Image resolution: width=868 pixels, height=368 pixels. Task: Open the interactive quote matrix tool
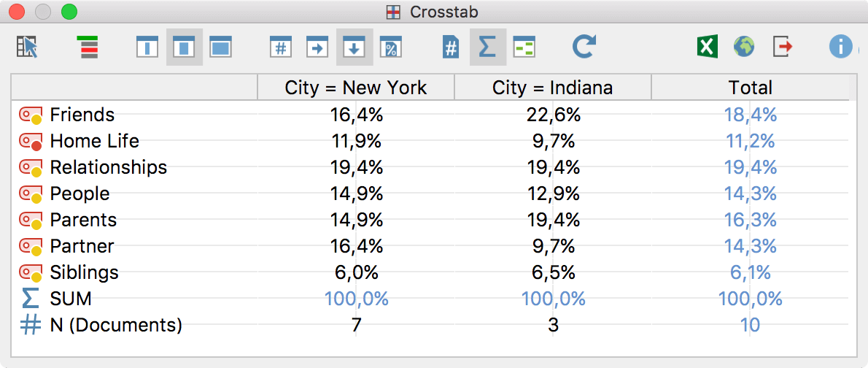(27, 47)
